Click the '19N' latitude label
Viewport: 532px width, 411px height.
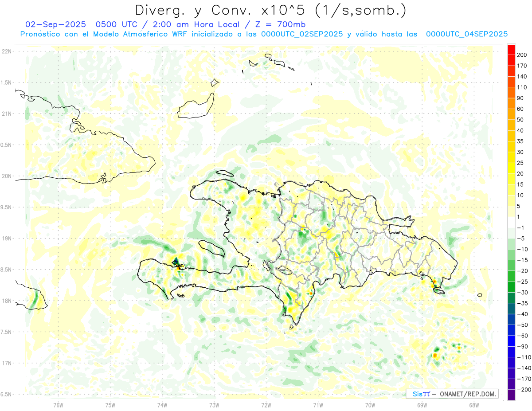click(7, 238)
